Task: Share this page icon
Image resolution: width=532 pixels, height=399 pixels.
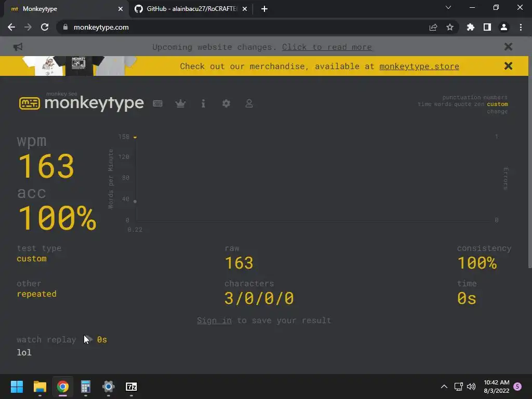Action: tap(433, 27)
